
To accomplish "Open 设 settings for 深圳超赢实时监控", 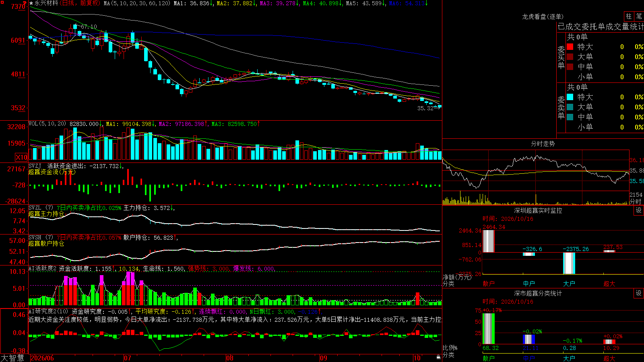I will click(x=639, y=210).
